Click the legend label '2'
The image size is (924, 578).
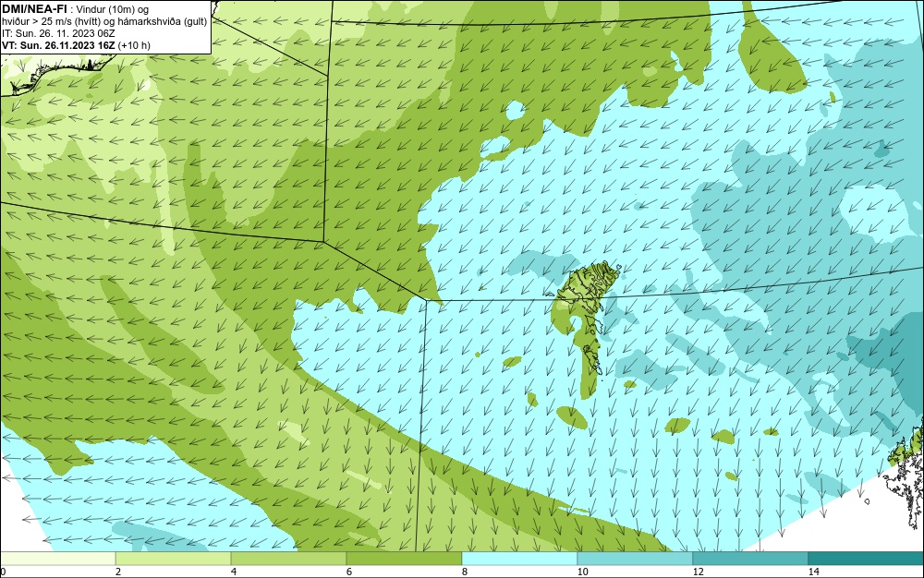(x=118, y=572)
